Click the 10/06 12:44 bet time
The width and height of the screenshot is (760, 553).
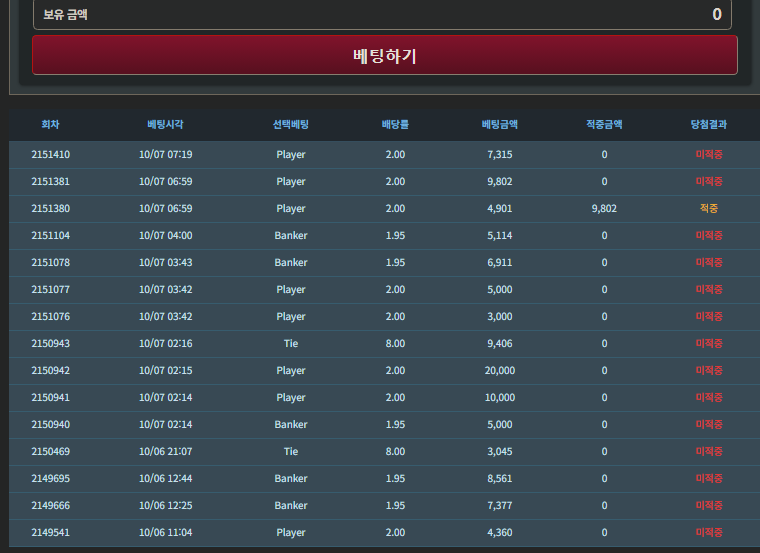165,479
